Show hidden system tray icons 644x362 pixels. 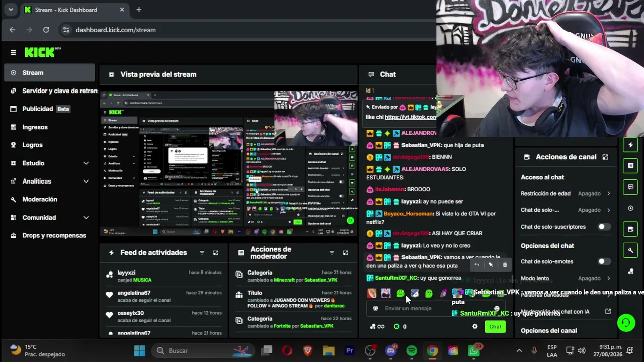pyautogui.click(x=519, y=351)
